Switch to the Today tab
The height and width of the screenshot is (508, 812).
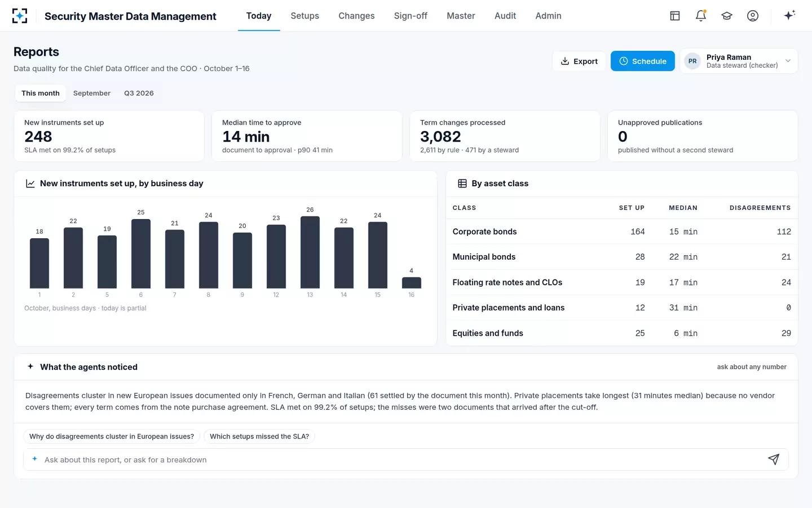tap(259, 16)
